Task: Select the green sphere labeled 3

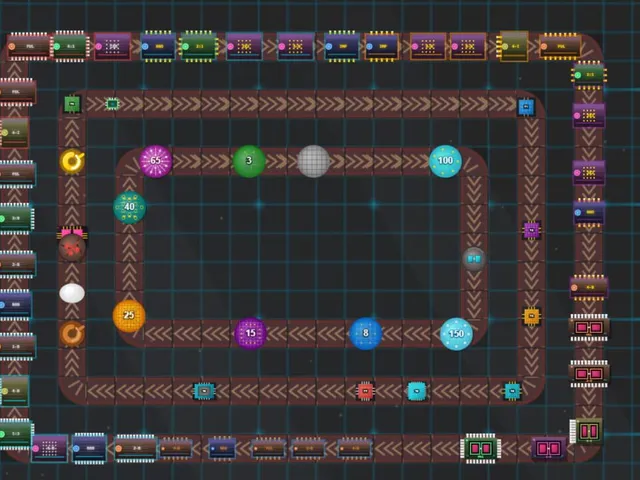Action: 249,161
